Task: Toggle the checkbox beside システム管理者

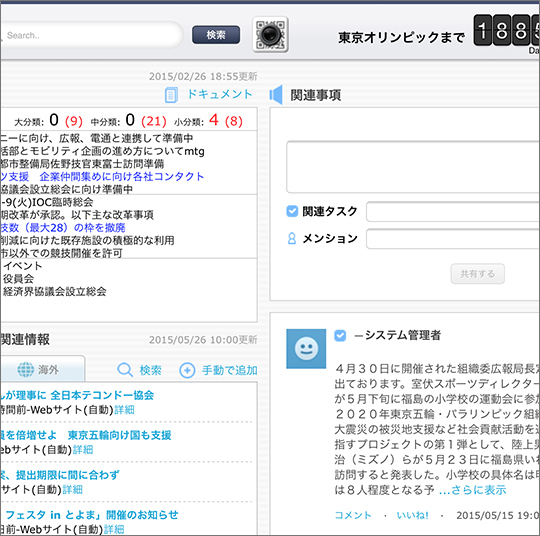Action: click(x=340, y=335)
